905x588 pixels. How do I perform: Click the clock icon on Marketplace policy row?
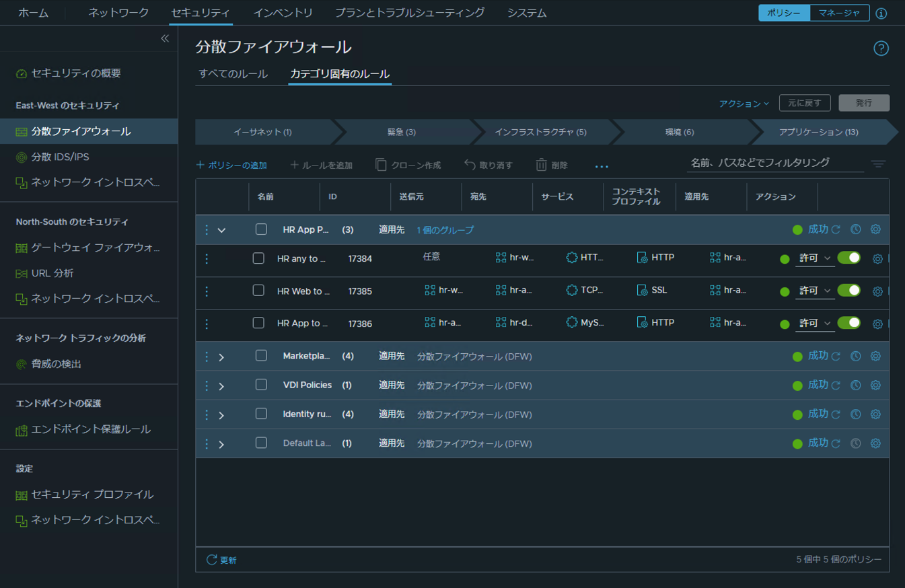(x=855, y=357)
